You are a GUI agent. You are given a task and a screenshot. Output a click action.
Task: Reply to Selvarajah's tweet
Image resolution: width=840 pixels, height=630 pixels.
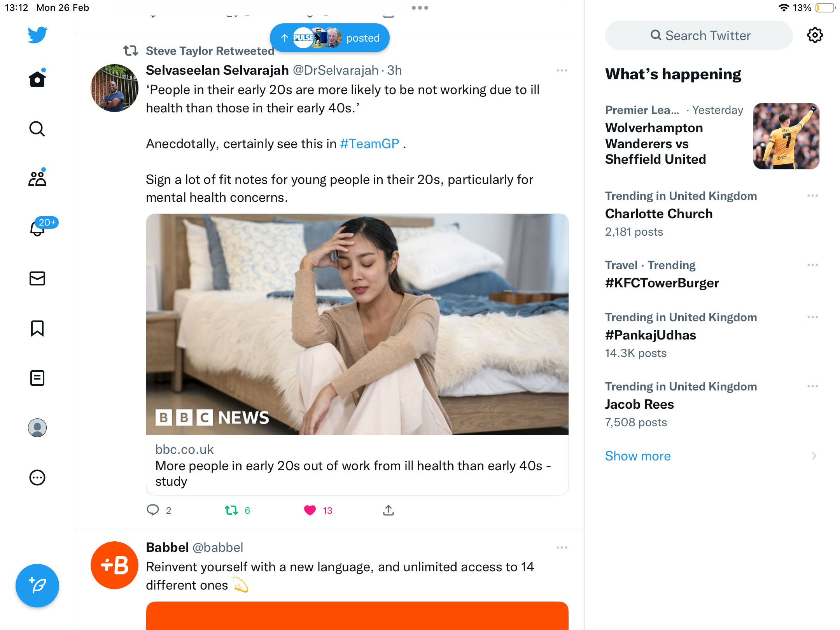(x=153, y=510)
